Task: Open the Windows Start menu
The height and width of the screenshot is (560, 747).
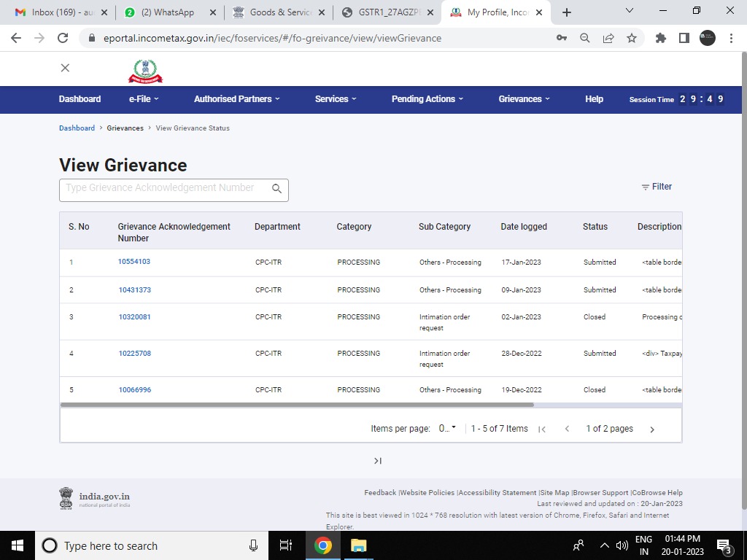Action: (x=18, y=545)
